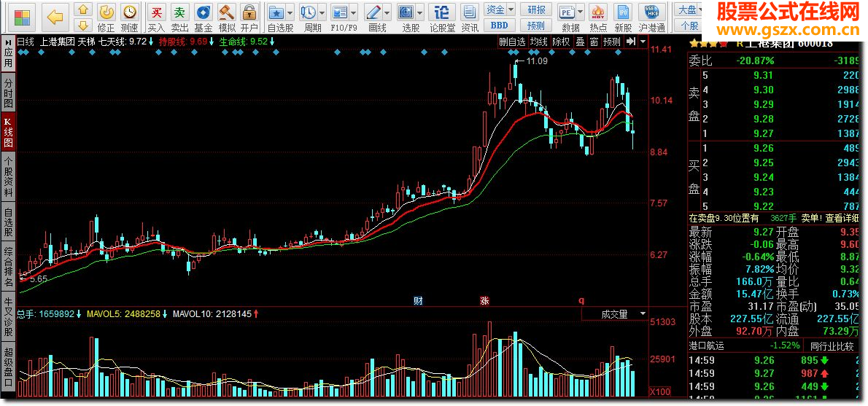
Task: Toggle 除权 ex-rights adjustment
Action: (x=562, y=42)
